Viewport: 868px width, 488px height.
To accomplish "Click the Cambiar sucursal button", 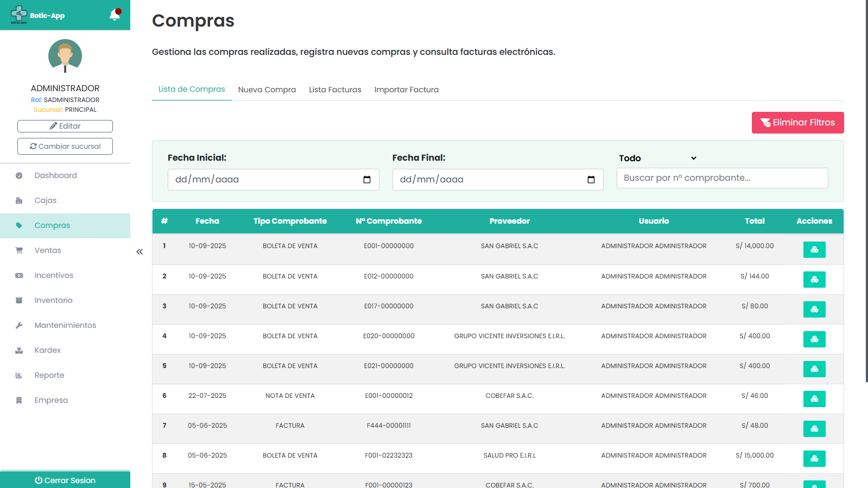I will click(65, 146).
